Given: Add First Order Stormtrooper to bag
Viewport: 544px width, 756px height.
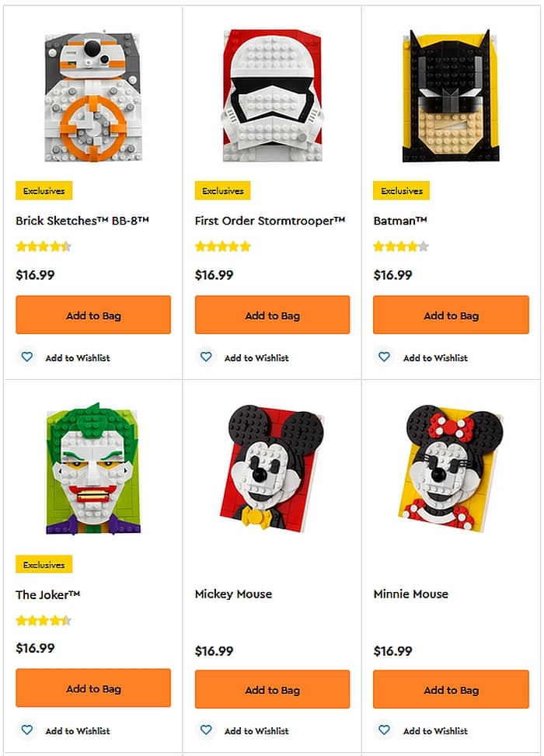Looking at the screenshot, I should (x=272, y=315).
